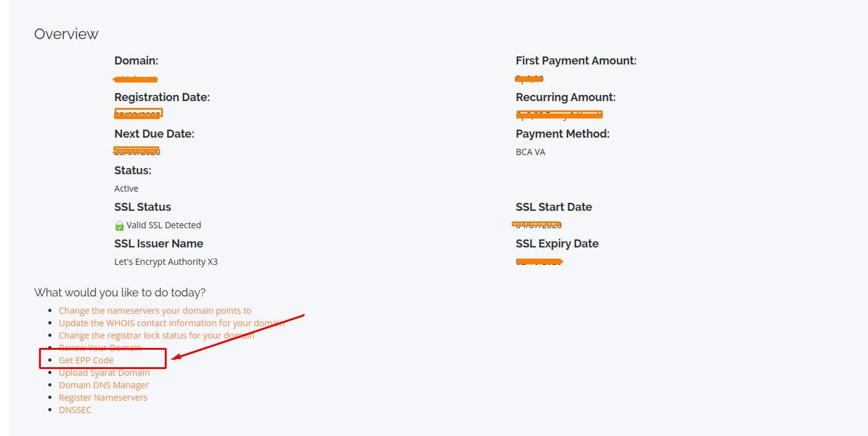The height and width of the screenshot is (436, 868).
Task: Open the DNSSEC settings link
Action: pos(75,410)
